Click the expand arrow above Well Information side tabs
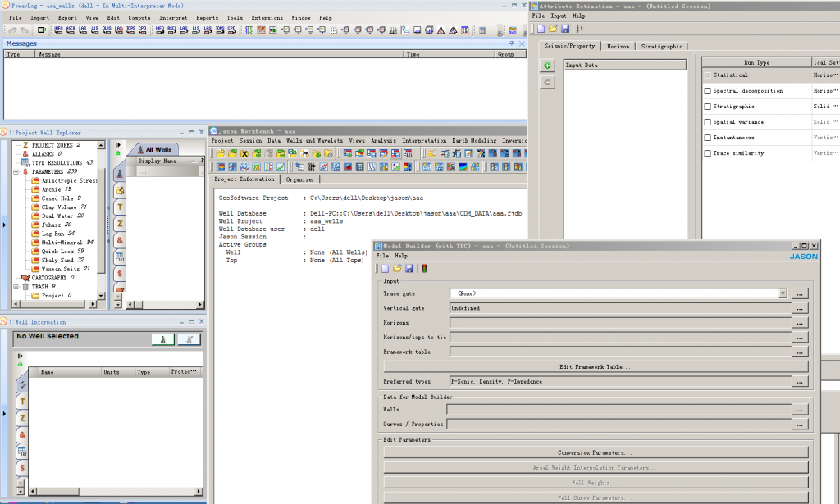Screen dimensions: 840x504 (x=21, y=356)
